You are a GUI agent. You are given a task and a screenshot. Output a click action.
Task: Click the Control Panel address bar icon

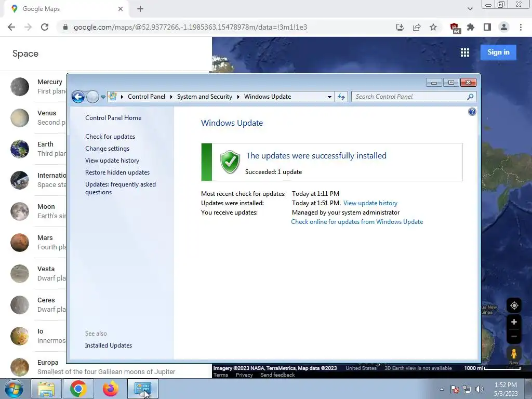pos(113,96)
